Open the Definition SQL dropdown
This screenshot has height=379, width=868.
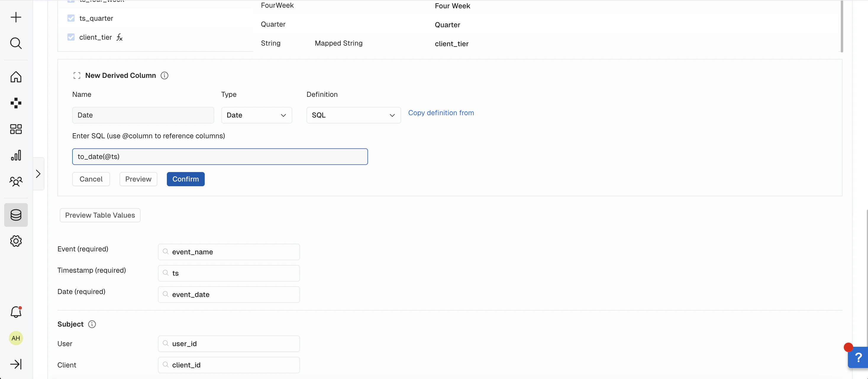point(353,115)
